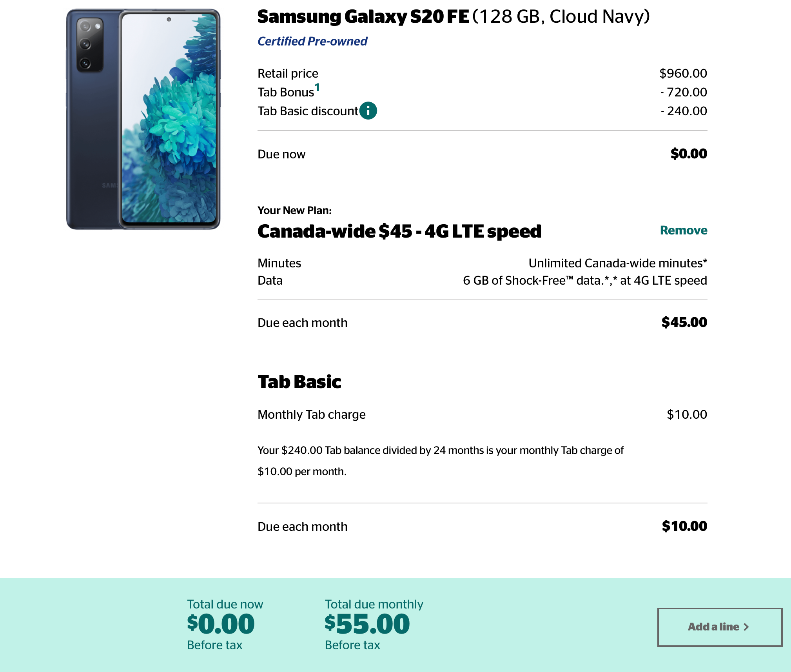Click the Samsung Galaxy S20 FE phone image

point(143,119)
